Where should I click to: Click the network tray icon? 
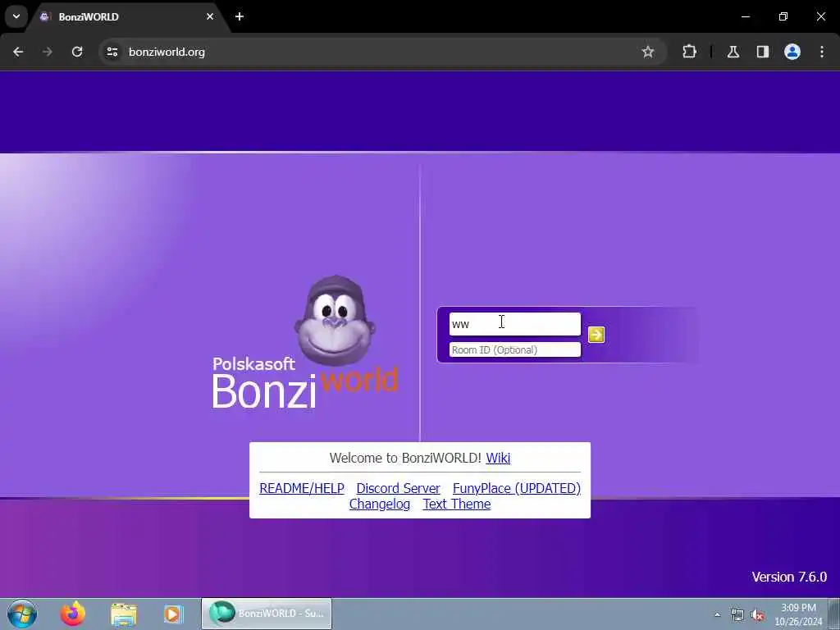pyautogui.click(x=737, y=615)
